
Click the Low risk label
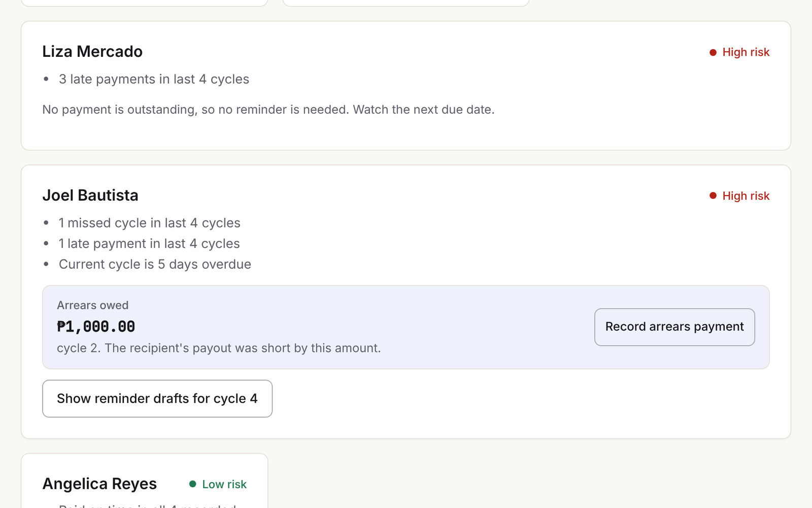pos(224,485)
